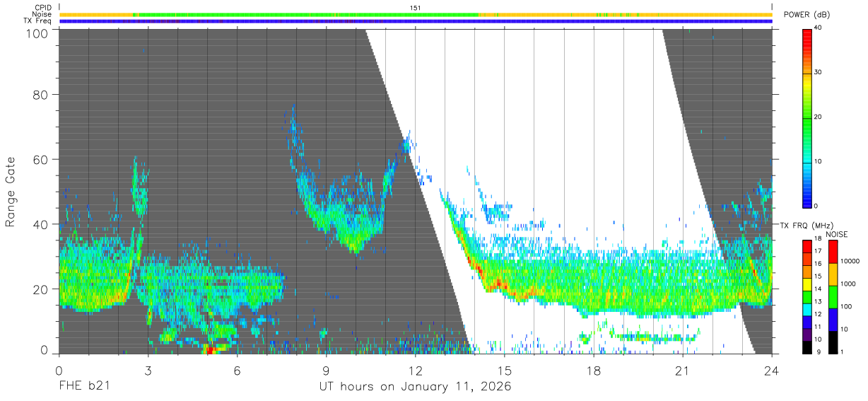Click the 15 tick on the UT hours axis
The width and height of the screenshot is (868, 401).
(505, 370)
